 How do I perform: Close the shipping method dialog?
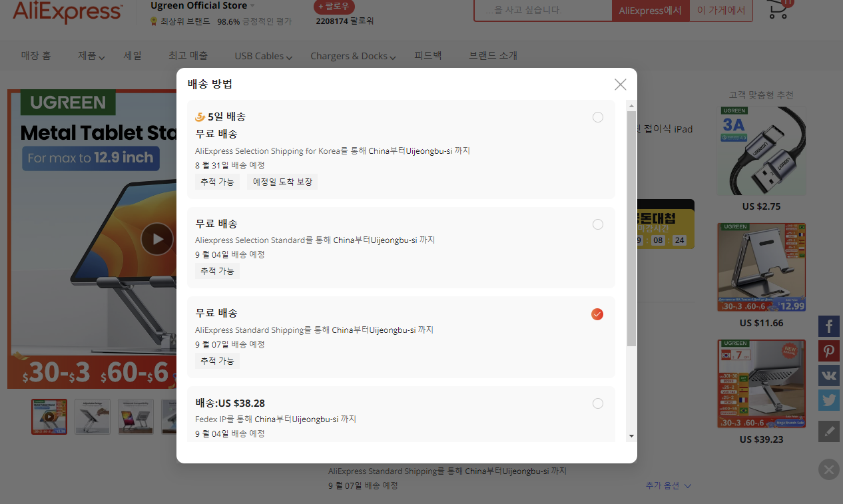(x=620, y=85)
